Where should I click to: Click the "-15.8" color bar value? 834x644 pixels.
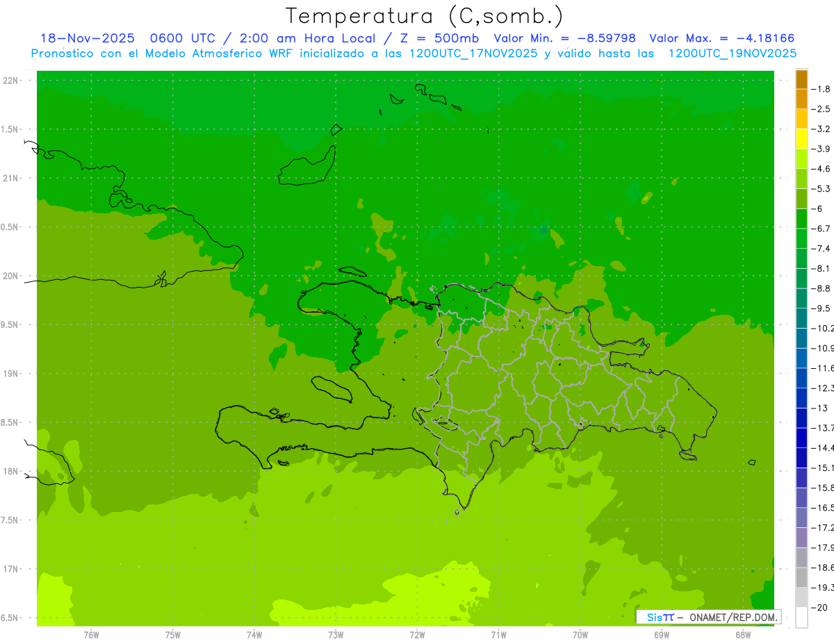click(x=823, y=488)
